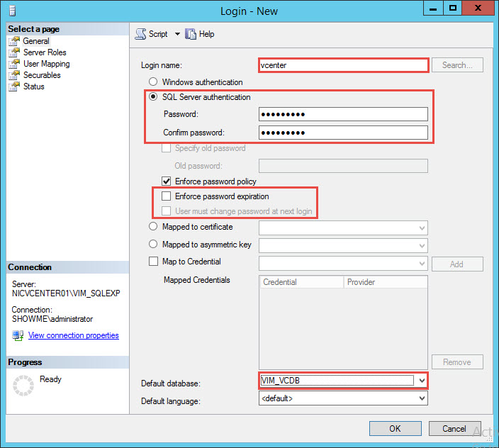
Task: Click the SHOWME\administrator connection text
Action: pyautogui.click(x=52, y=319)
